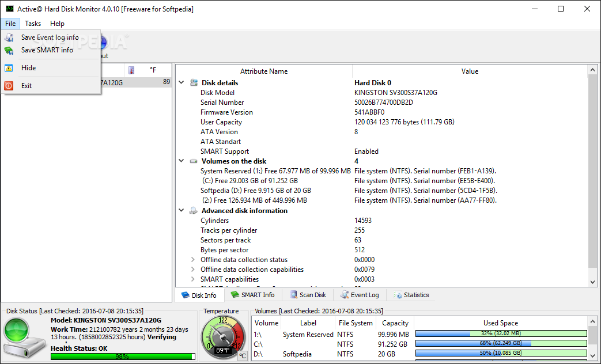Viewport: 601px width, 364px height.
Task: Switch to the Disk Info tab
Action: [x=199, y=295]
